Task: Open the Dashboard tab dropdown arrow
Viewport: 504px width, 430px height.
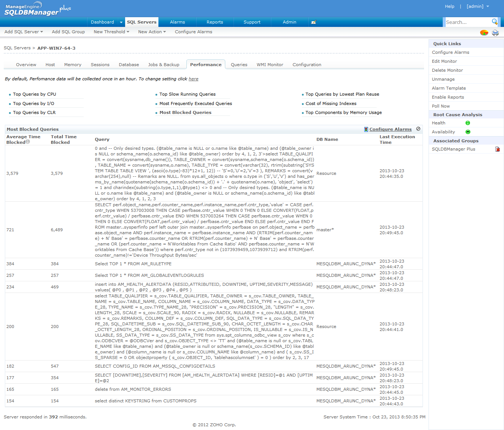Action: point(121,22)
